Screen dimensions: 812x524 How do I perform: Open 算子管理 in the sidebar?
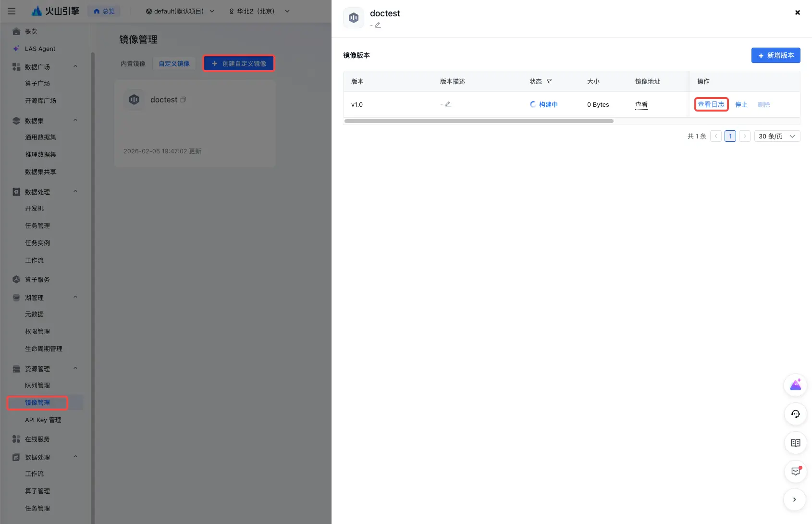click(x=37, y=491)
